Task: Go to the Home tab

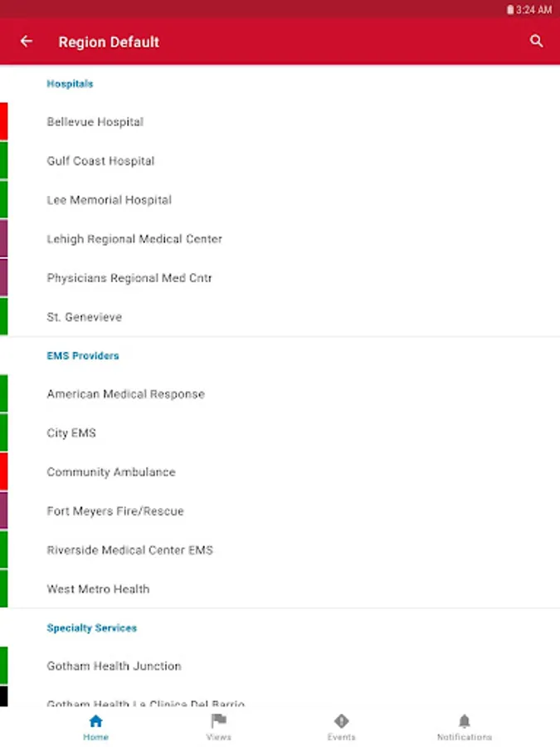Action: point(95,727)
